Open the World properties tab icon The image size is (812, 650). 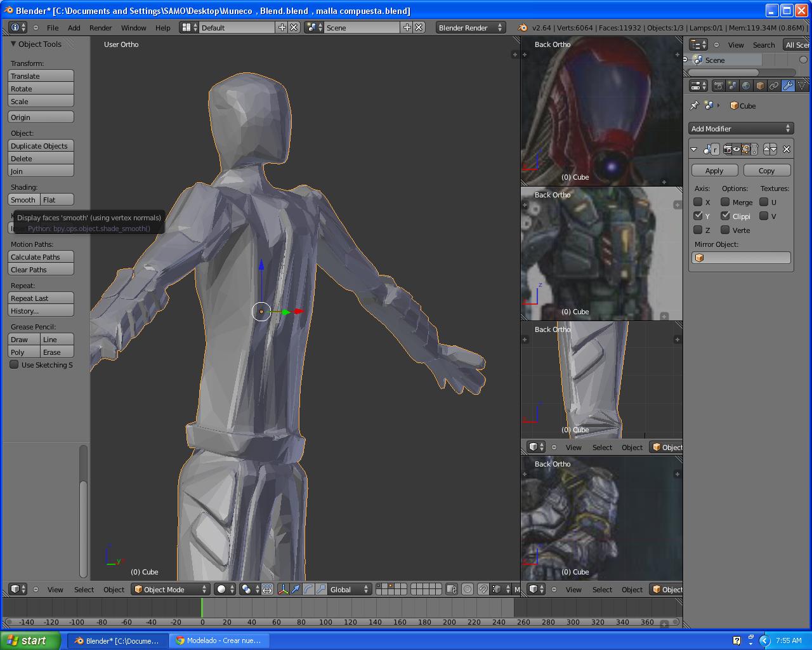746,86
